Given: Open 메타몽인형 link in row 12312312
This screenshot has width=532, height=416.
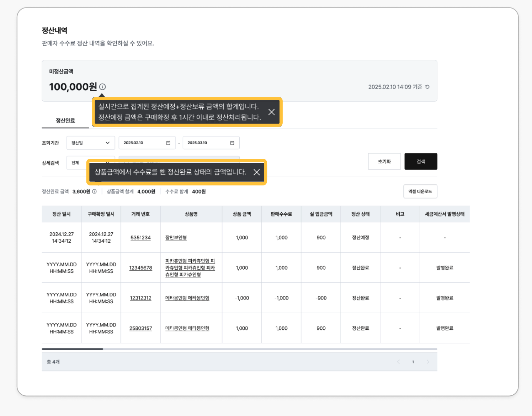Looking at the screenshot, I should coord(187,298).
